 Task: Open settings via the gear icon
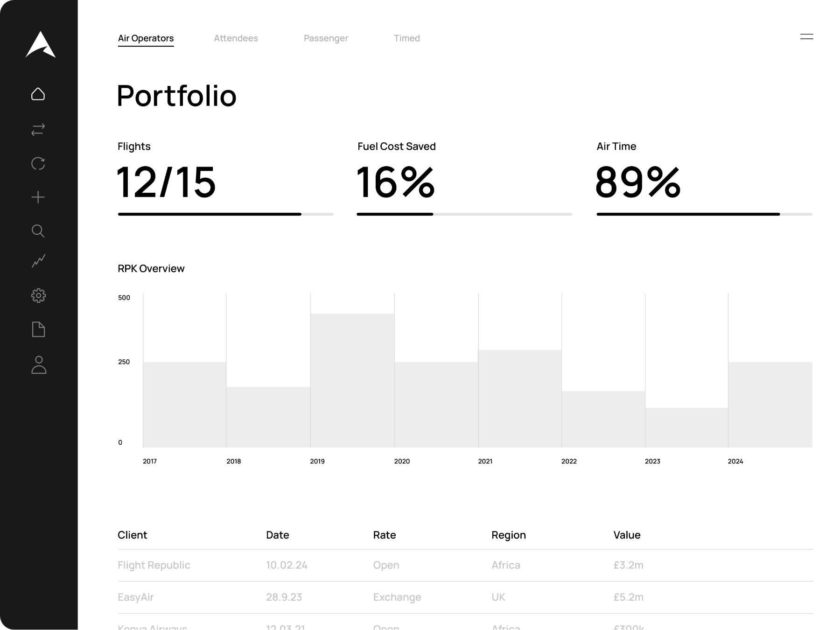(x=38, y=295)
